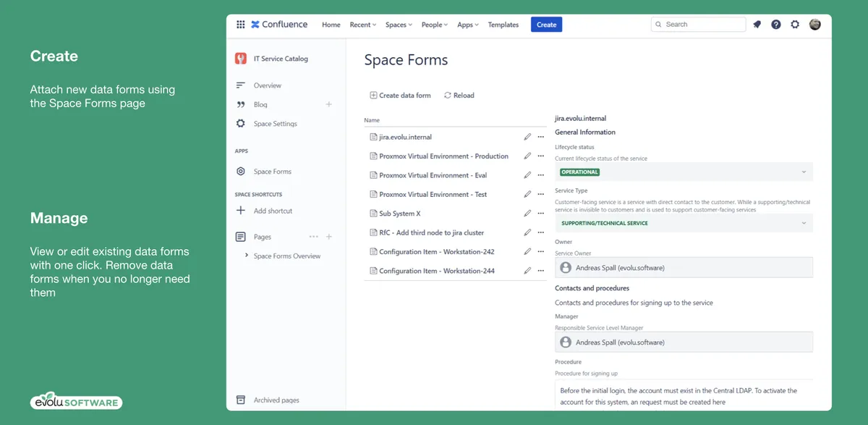Click the plus icon next to Pages
Viewport: 868px width, 425px height.
point(329,237)
